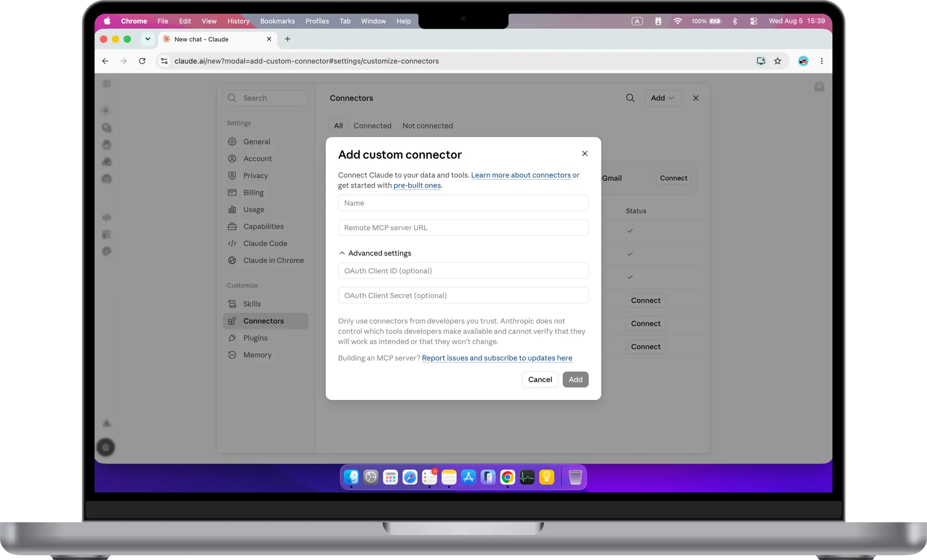The width and height of the screenshot is (927, 560).
Task: Open Capabilities settings
Action: (265, 226)
